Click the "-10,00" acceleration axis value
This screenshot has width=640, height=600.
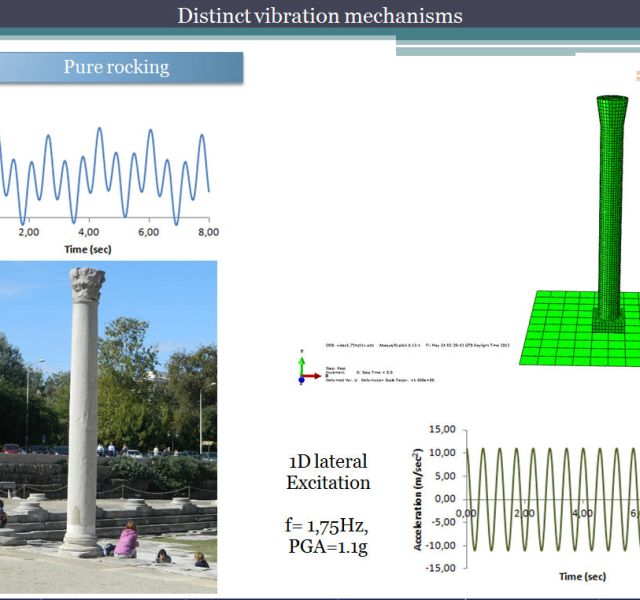(x=441, y=545)
